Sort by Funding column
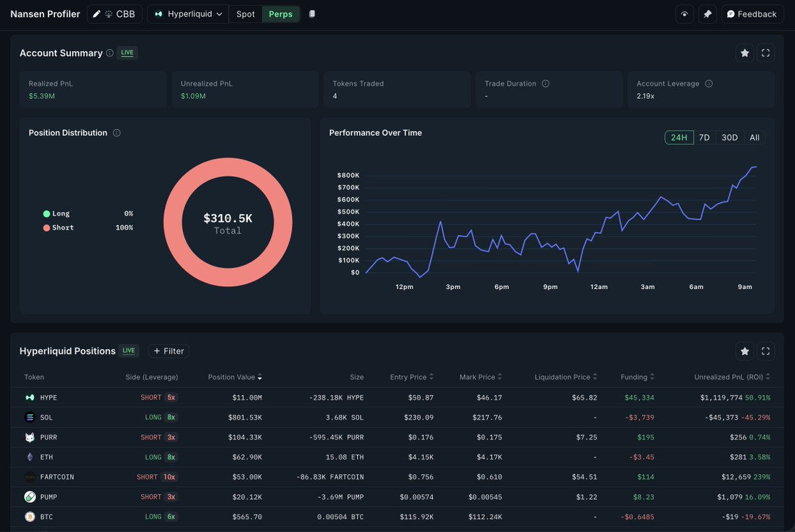795x532 pixels. [x=638, y=378]
